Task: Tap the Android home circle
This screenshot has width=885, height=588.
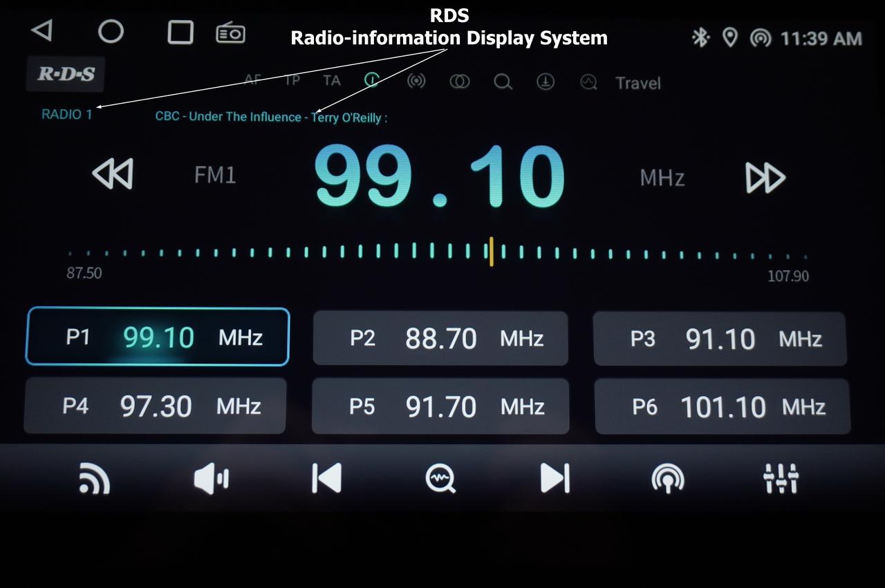Action: click(111, 31)
